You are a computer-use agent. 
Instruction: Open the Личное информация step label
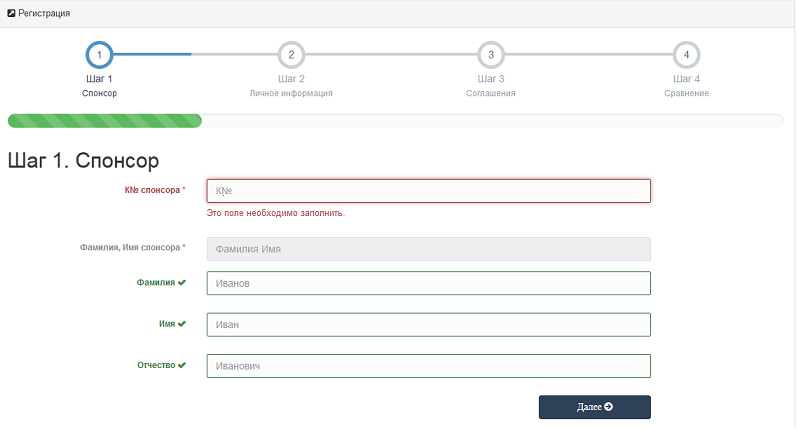pyautogui.click(x=291, y=93)
